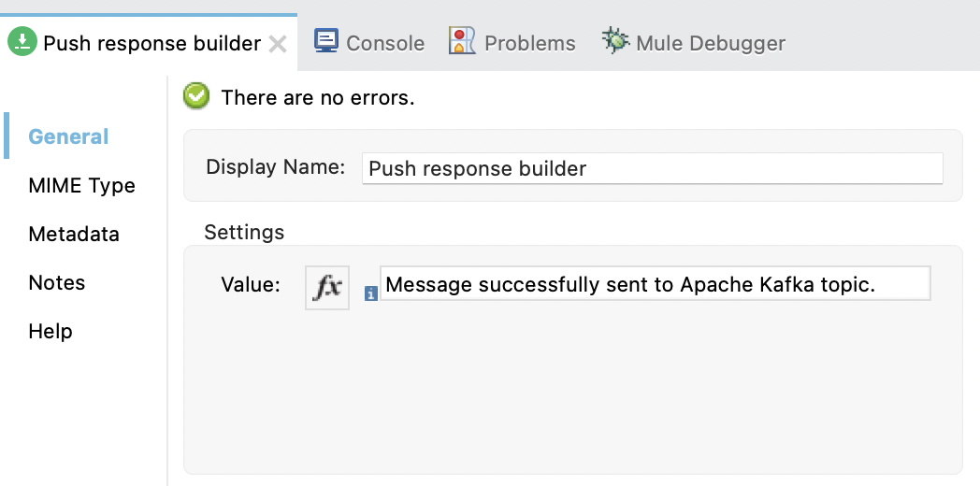Click the Display Name text field

point(652,168)
